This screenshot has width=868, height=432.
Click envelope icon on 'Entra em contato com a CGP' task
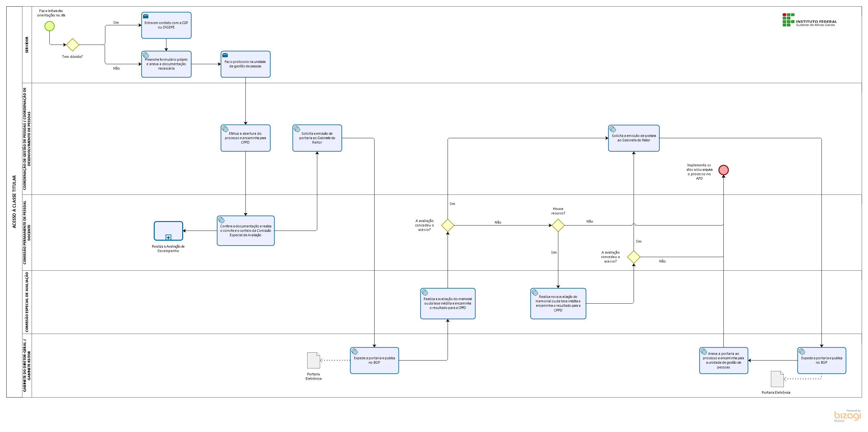click(x=146, y=16)
